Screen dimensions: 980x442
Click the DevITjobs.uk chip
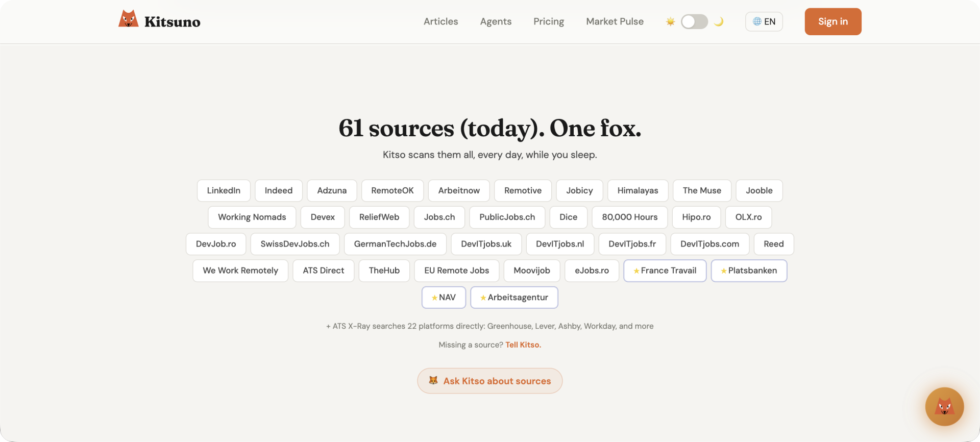pos(486,244)
